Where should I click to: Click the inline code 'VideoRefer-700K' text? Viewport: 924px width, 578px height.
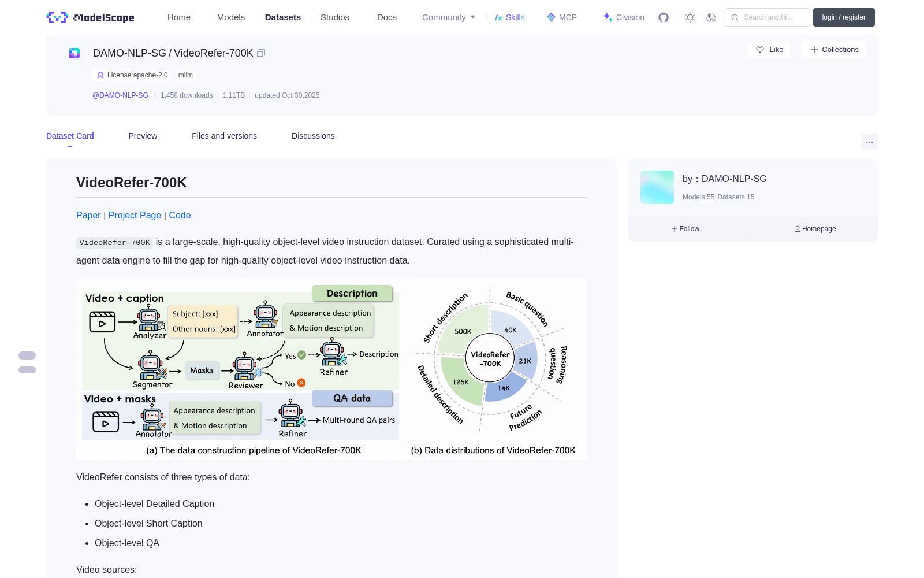114,243
